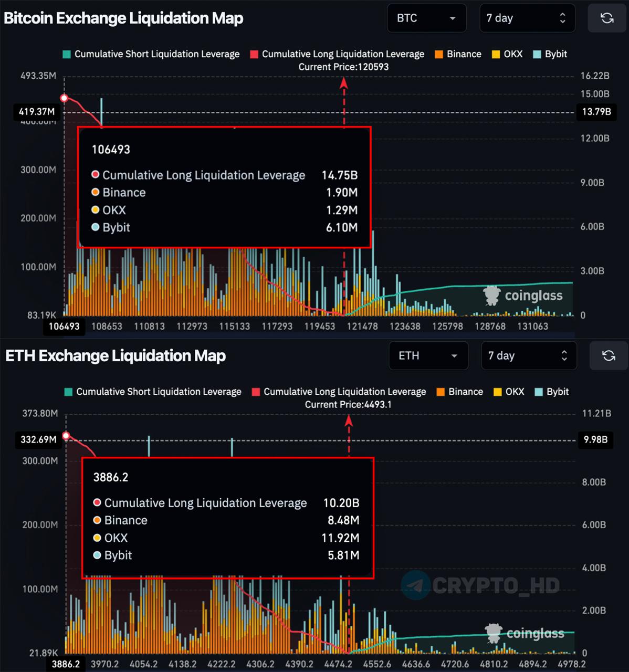Click the refresh icon on the ETH chart
Screen dimensions: 629x672
(609, 356)
